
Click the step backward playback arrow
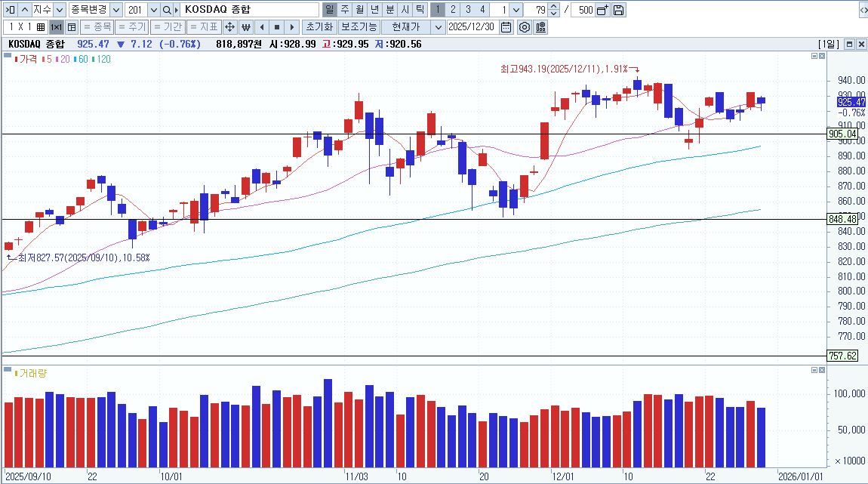click(262, 26)
